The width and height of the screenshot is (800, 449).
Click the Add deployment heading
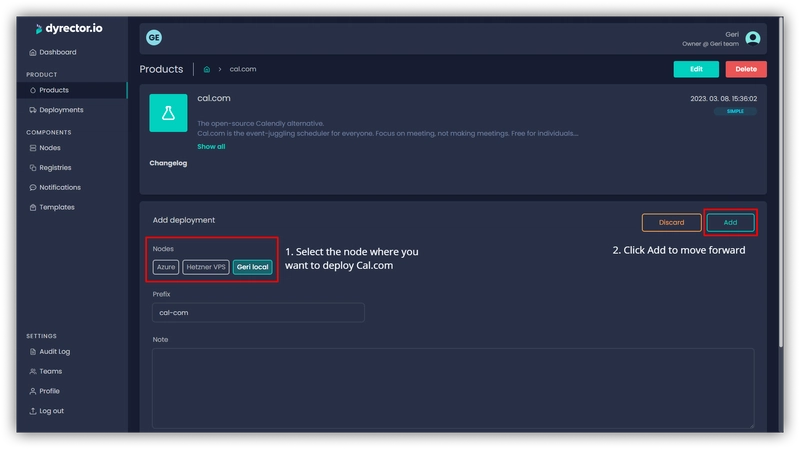pyautogui.click(x=184, y=220)
